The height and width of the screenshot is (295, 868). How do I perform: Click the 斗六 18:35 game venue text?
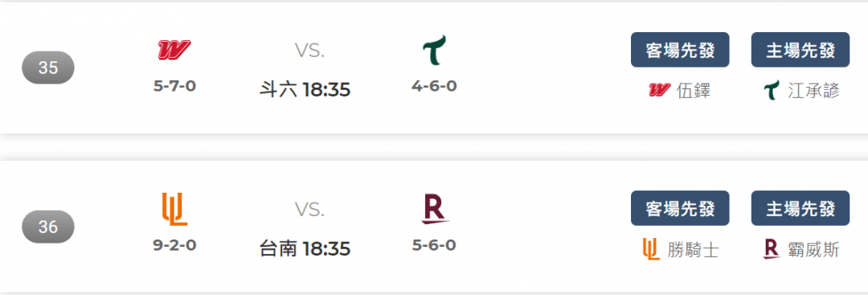305,90
